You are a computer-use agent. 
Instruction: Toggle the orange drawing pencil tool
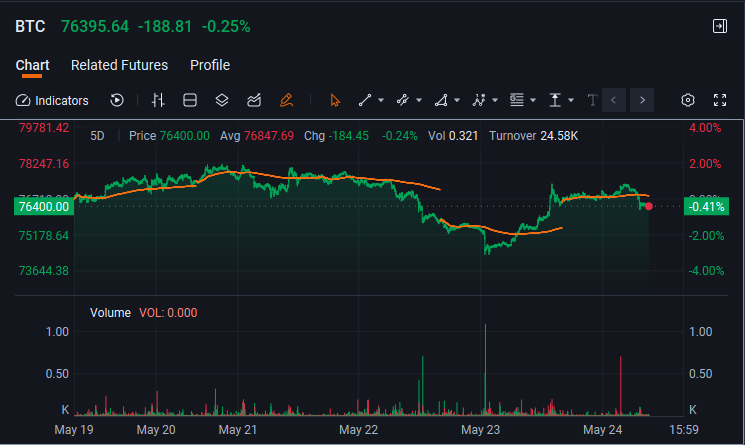point(286,100)
